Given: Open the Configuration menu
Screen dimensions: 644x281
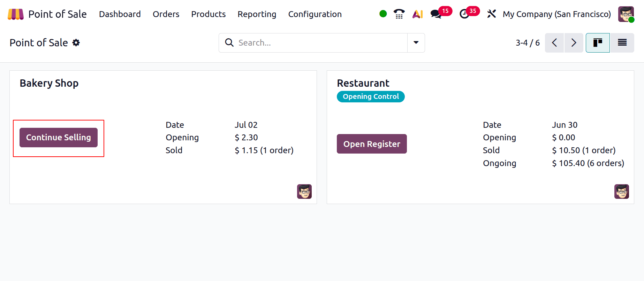Looking at the screenshot, I should point(315,14).
